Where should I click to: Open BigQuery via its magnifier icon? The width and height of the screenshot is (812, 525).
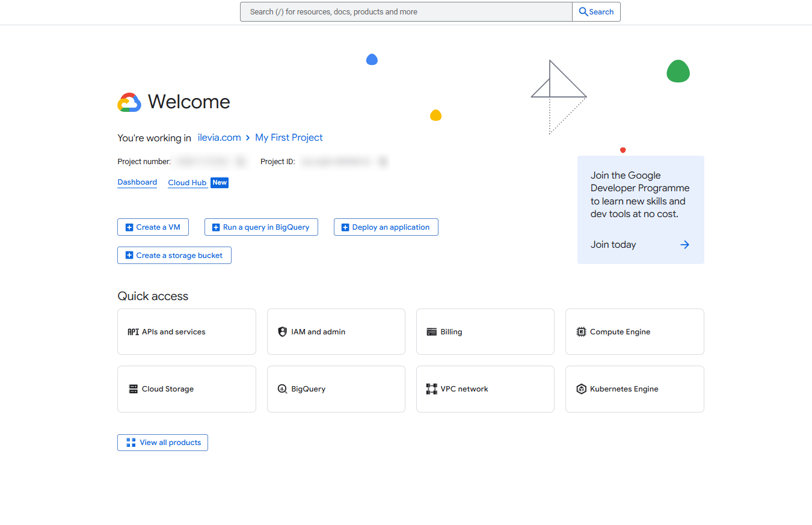(281, 388)
